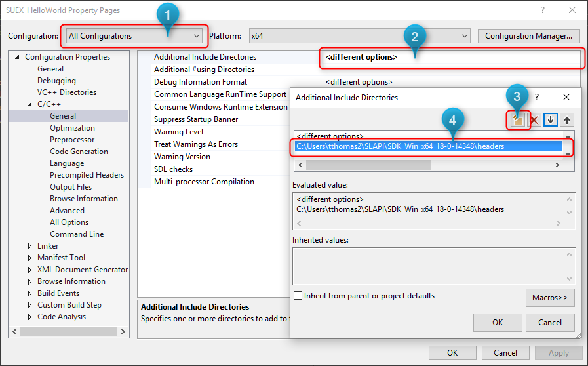Screen dimensions: 588x366
Task: Open the Platform x64 dropdown
Action: coord(359,36)
